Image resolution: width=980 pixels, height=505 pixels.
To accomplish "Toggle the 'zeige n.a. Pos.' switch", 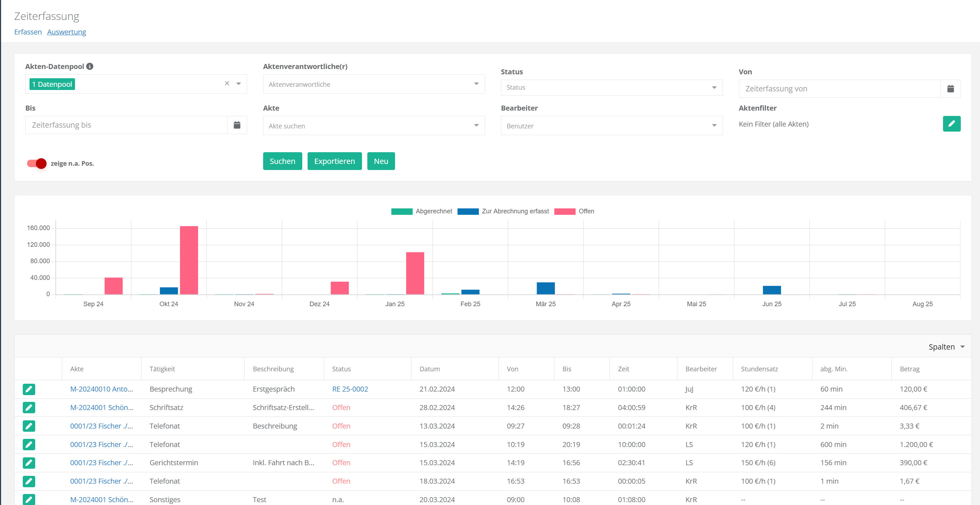I will point(37,163).
